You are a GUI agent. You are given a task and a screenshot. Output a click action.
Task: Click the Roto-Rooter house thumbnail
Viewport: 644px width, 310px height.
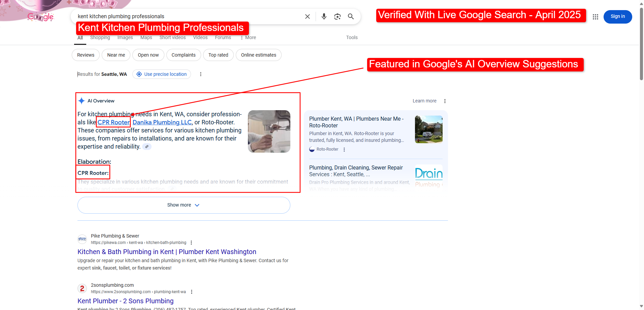(429, 129)
